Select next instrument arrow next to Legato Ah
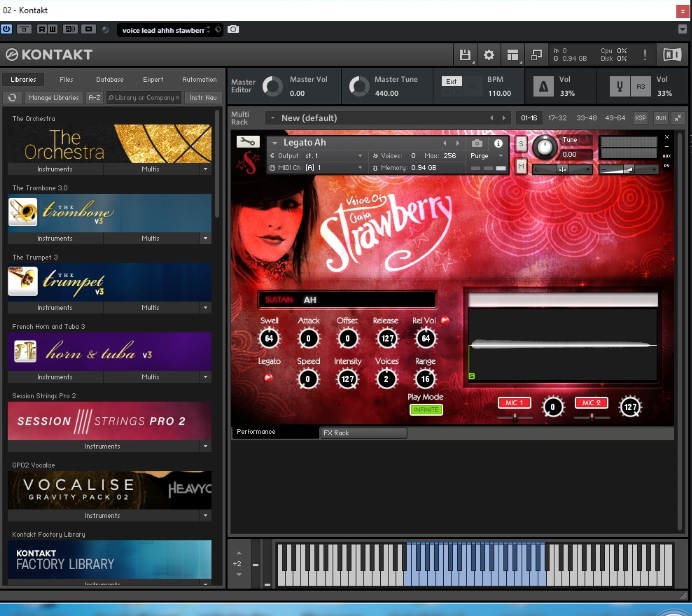Screen dimensions: 692x616 coord(458,143)
